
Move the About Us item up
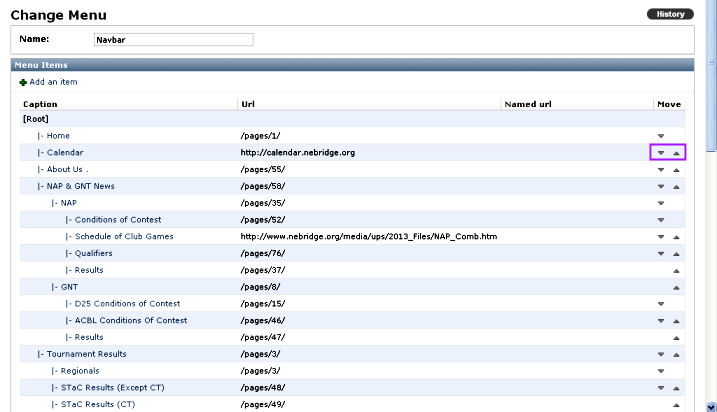tap(677, 170)
